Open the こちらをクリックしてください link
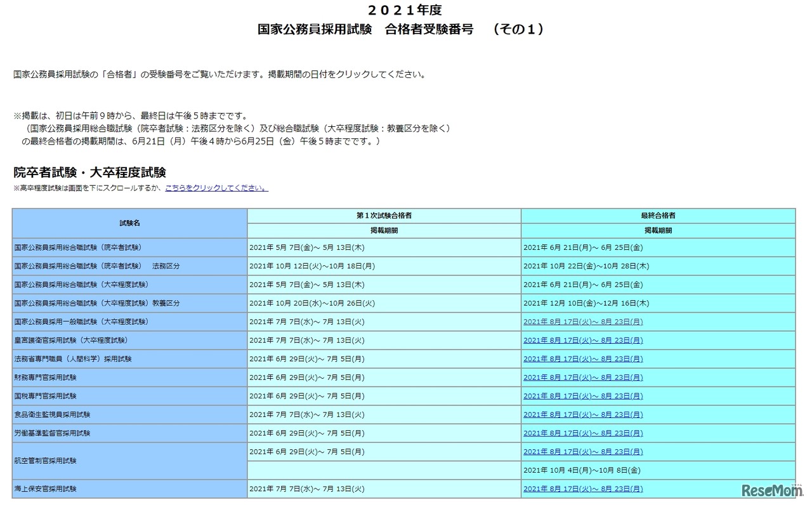 point(216,188)
